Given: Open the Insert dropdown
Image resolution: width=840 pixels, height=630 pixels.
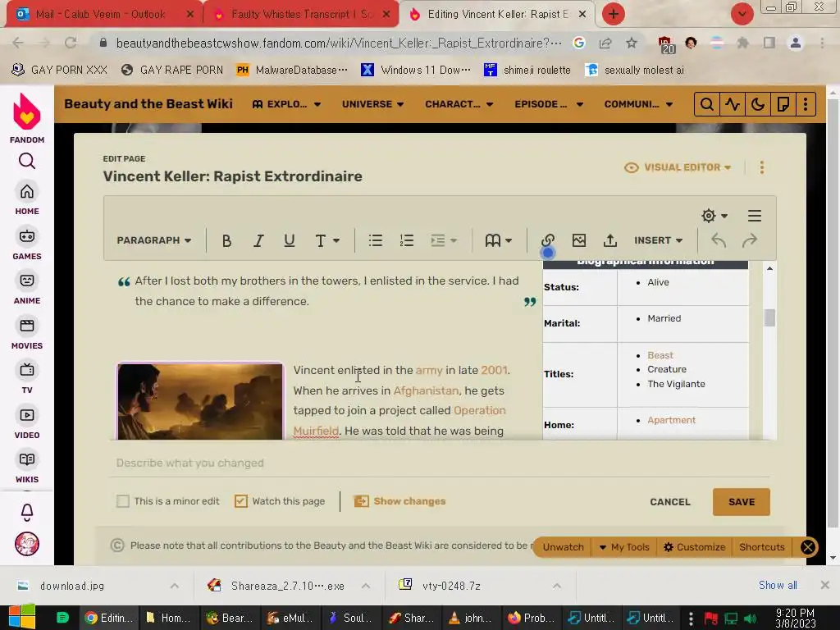Looking at the screenshot, I should click(x=659, y=240).
